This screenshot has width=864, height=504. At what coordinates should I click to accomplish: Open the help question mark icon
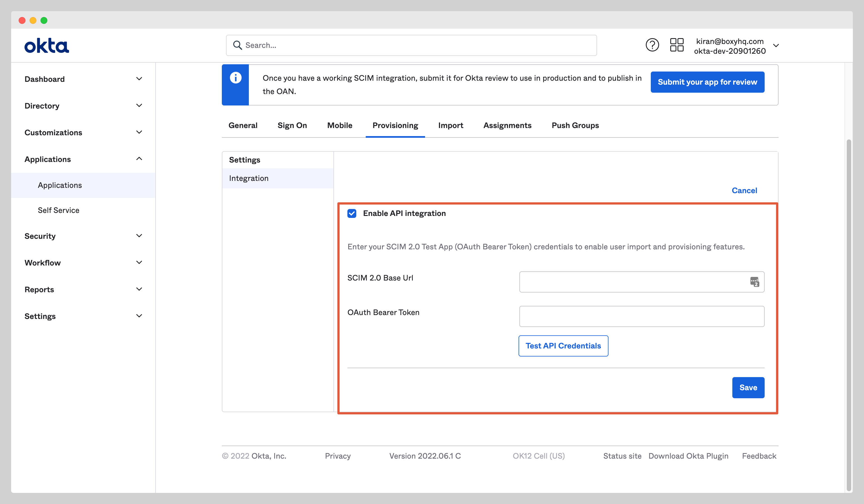click(652, 45)
